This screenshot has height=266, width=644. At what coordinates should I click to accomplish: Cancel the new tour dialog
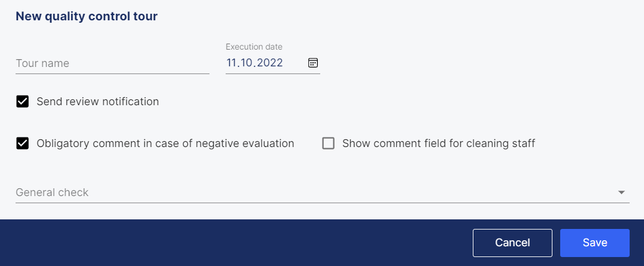tap(512, 243)
